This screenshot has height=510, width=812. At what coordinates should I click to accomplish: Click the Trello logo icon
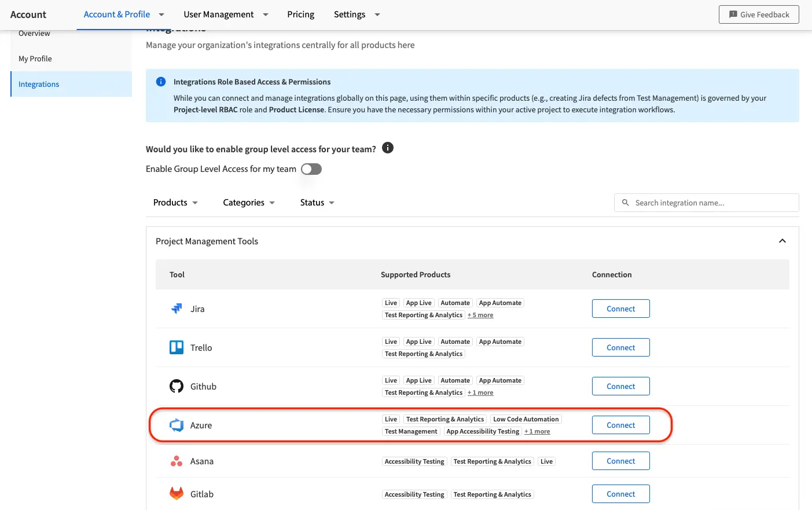177,347
